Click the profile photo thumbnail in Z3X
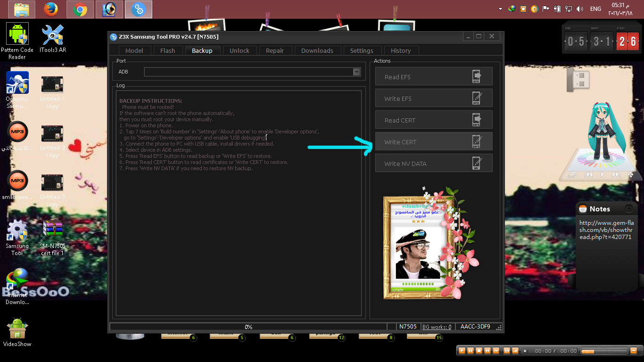 (x=418, y=253)
